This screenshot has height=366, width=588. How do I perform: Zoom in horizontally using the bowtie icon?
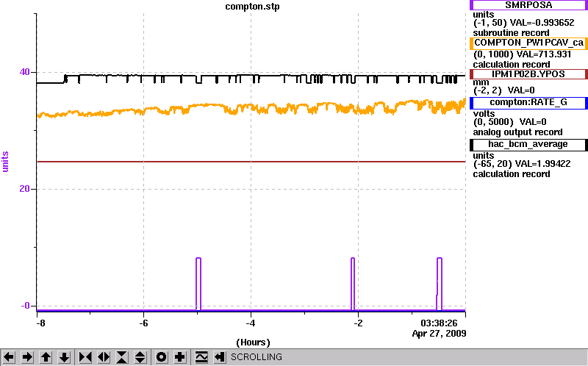tap(85, 357)
